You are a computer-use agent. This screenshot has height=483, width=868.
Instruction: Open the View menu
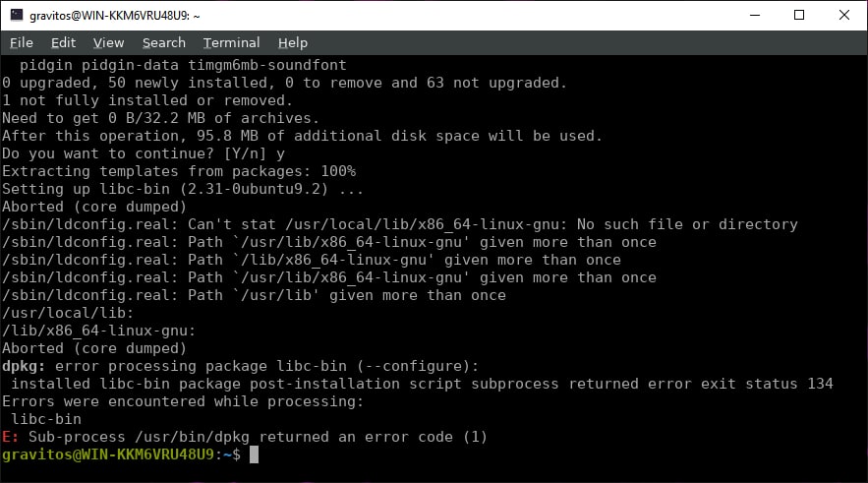[108, 42]
